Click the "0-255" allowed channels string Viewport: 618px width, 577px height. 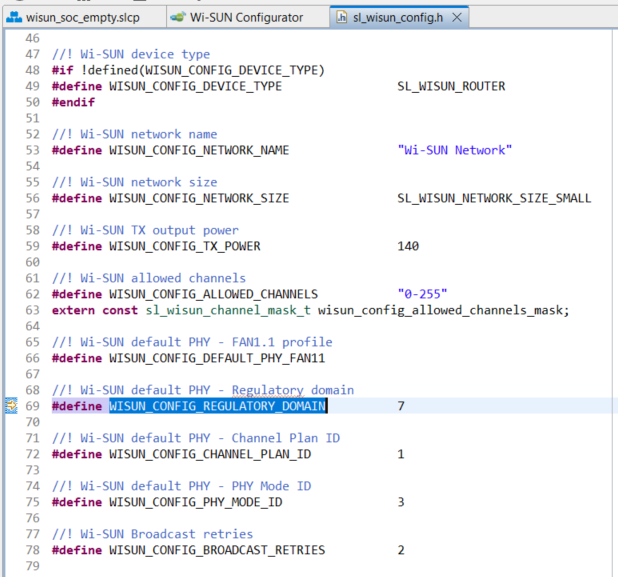click(x=422, y=294)
